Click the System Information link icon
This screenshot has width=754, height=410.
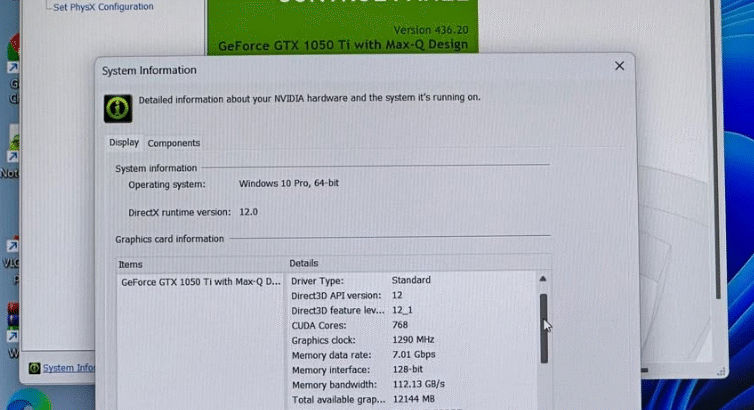click(x=34, y=368)
